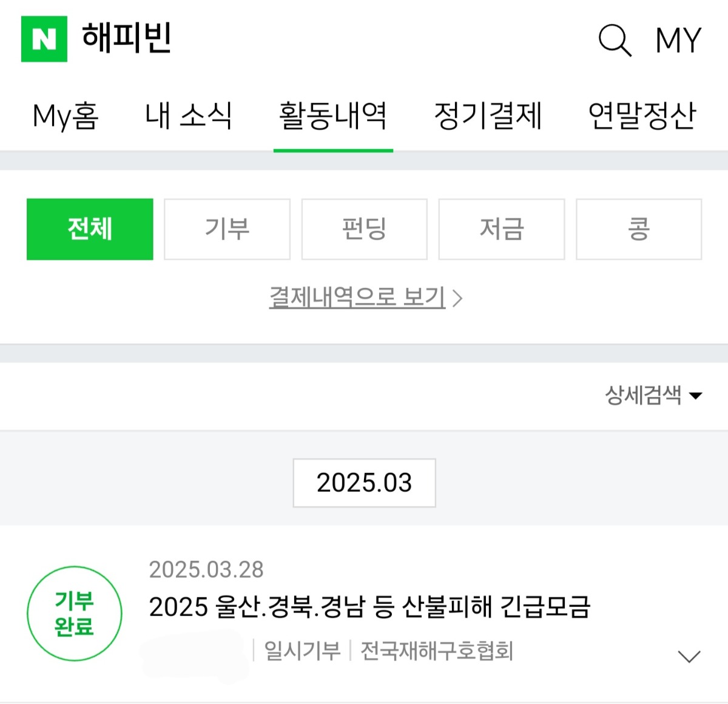
Task: Filter activity by 저금
Action: (501, 229)
